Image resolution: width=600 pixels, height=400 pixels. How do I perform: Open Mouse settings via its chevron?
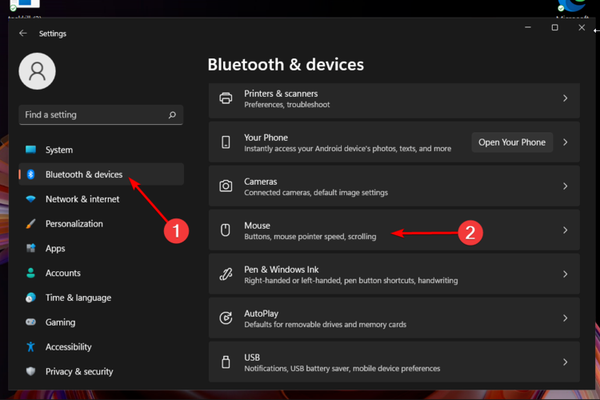pyautogui.click(x=565, y=230)
